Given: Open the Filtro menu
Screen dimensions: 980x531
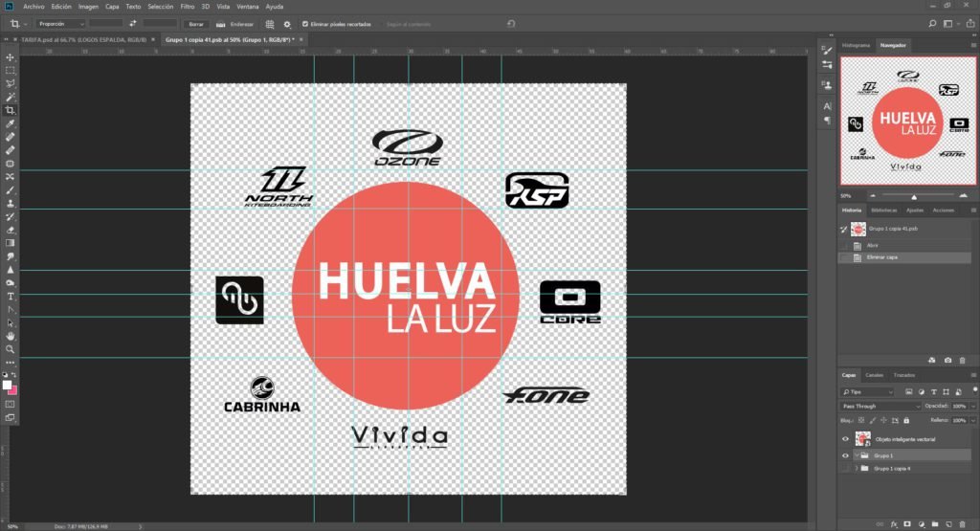Looking at the screenshot, I should [x=188, y=7].
